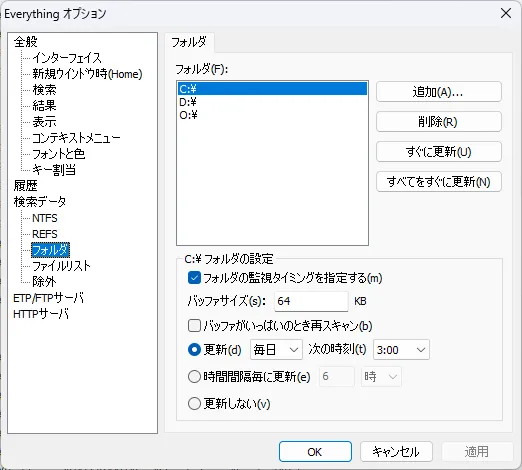This screenshot has width=522, height=470.
Task: Select the 更新(d) radio button
Action: pos(194,350)
